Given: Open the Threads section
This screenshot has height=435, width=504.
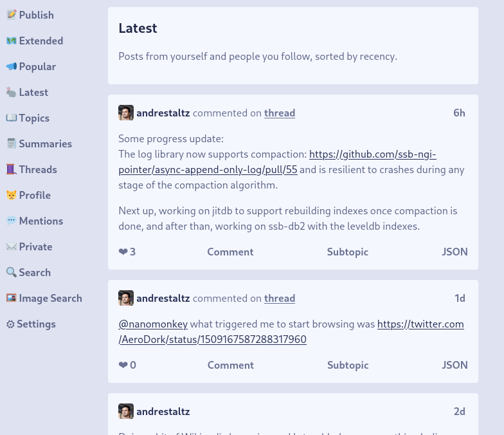Looking at the screenshot, I should point(32,169).
